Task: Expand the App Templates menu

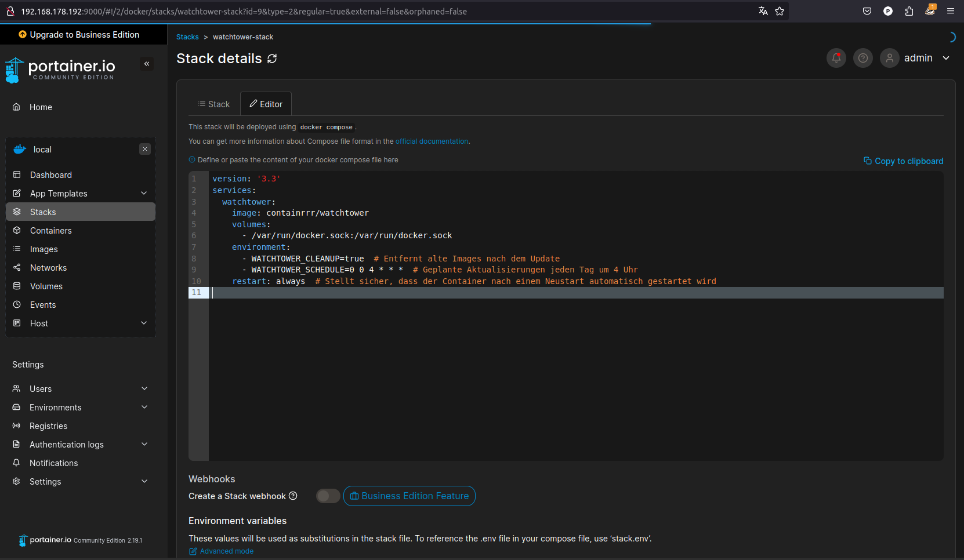Action: point(144,194)
